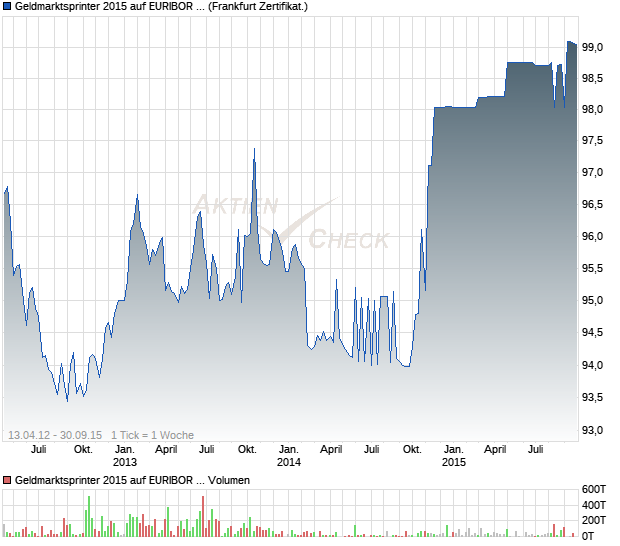This screenshot has width=620, height=546.
Task: Select the 2015 year label on the time axis
Action: (454, 462)
